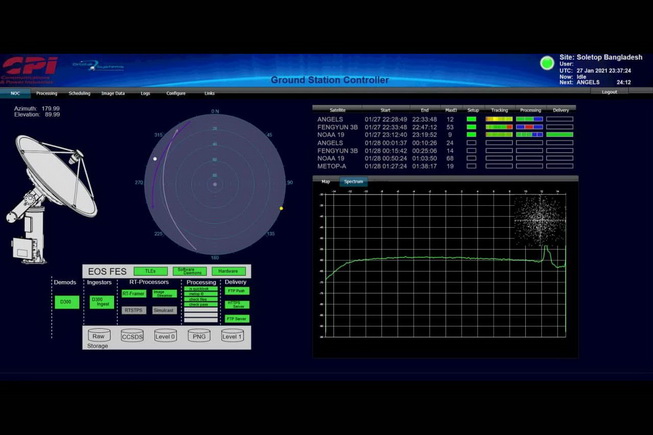Select the check pass processing entry

[x=201, y=305]
